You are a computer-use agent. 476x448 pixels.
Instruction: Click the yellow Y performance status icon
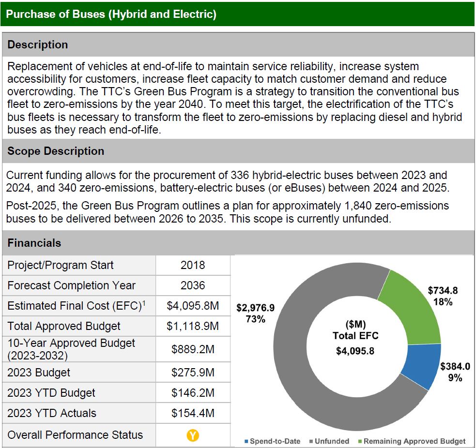coord(193,435)
